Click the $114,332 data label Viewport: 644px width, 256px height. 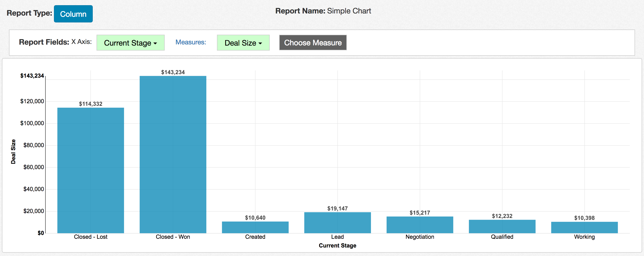tap(91, 104)
